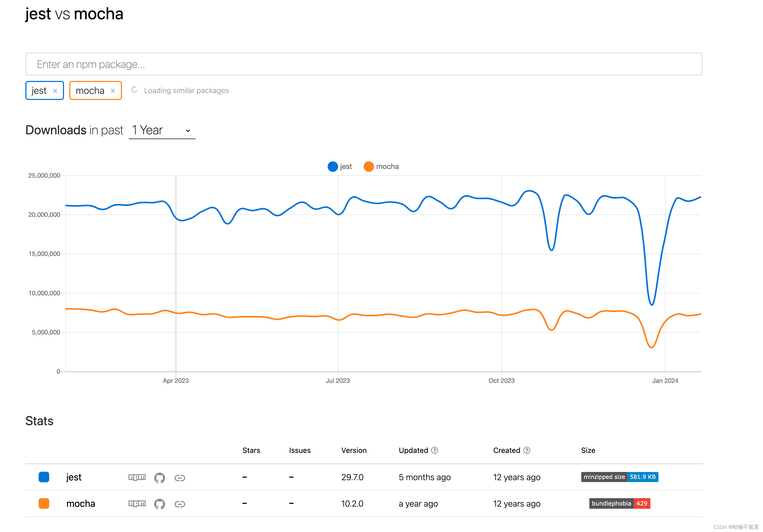763x532 pixels.
Task: Toggle mocha series in chart legend
Action: pyautogui.click(x=381, y=166)
